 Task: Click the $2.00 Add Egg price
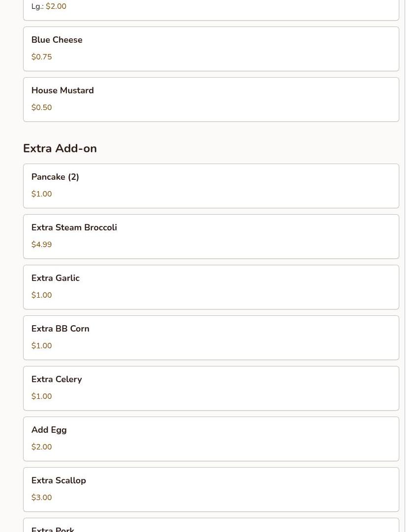41,447
